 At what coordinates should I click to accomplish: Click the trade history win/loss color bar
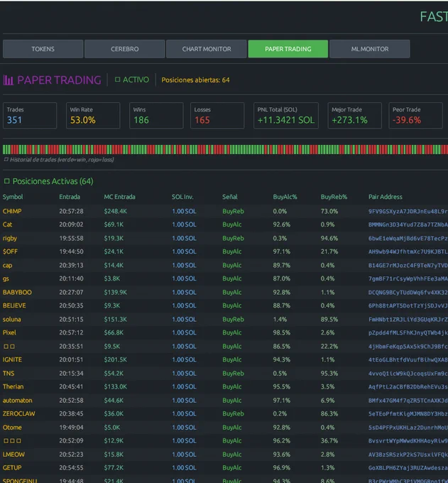pos(225,149)
